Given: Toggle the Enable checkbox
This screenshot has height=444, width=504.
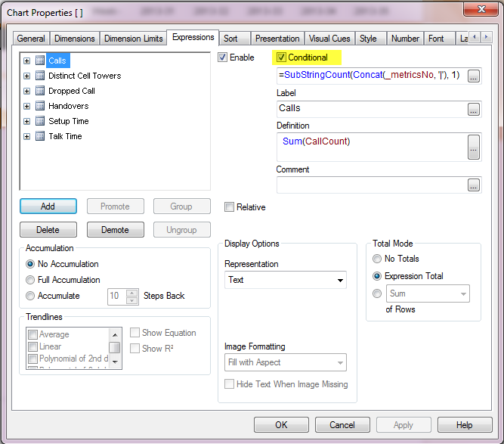Looking at the screenshot, I should click(x=222, y=57).
